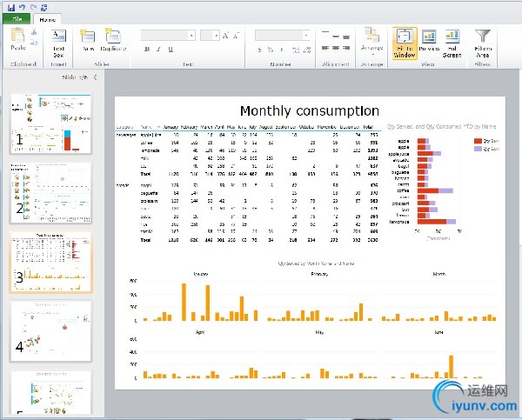Select slide 2 thumbnail
Viewport: 522px width, 420px height.
pos(50,193)
